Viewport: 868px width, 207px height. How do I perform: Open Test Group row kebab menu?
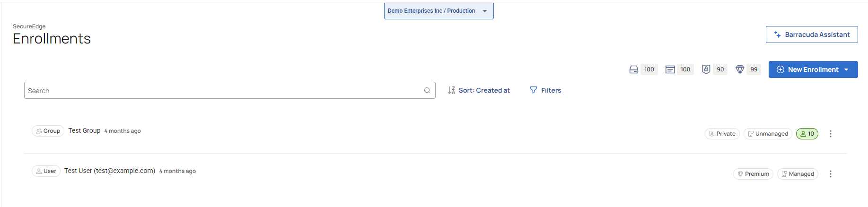[830, 134]
